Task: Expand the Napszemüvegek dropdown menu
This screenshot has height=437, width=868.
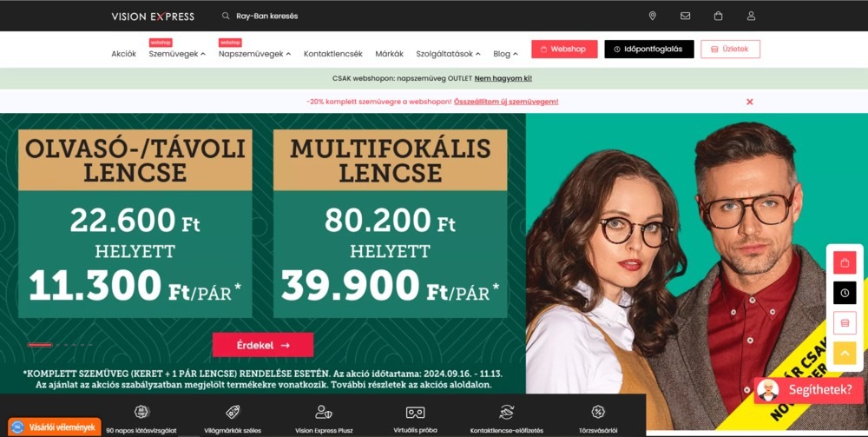Action: [x=254, y=54]
